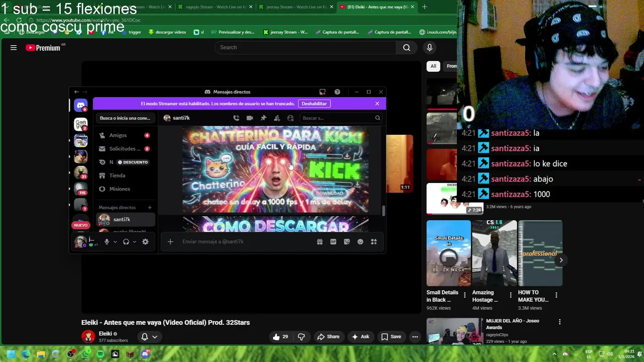Open the apps launcher icon in Discord message bar
The image size is (644, 362).
374,242
